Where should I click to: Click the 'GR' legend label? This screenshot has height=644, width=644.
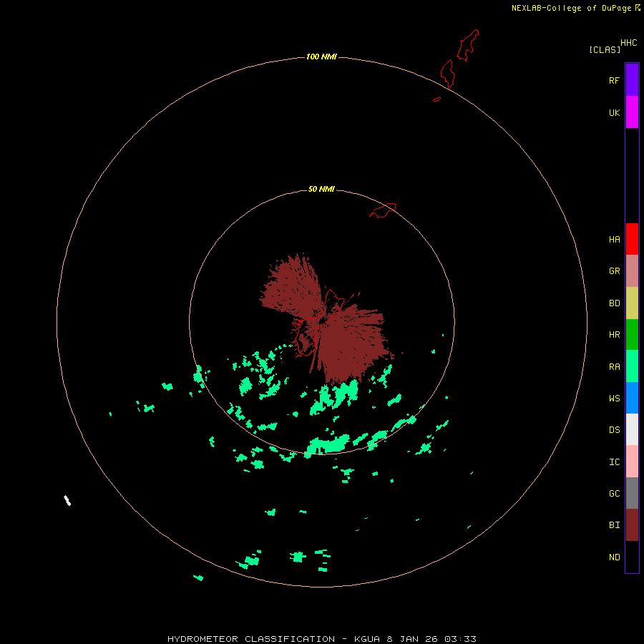pos(614,271)
